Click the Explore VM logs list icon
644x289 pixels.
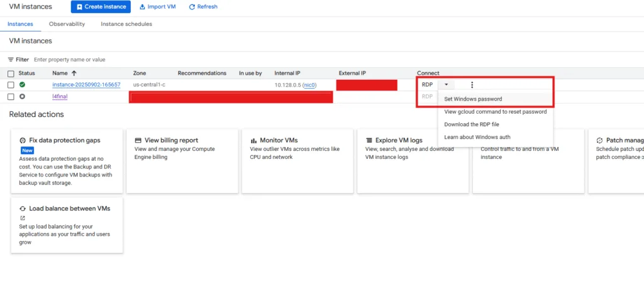click(369, 140)
